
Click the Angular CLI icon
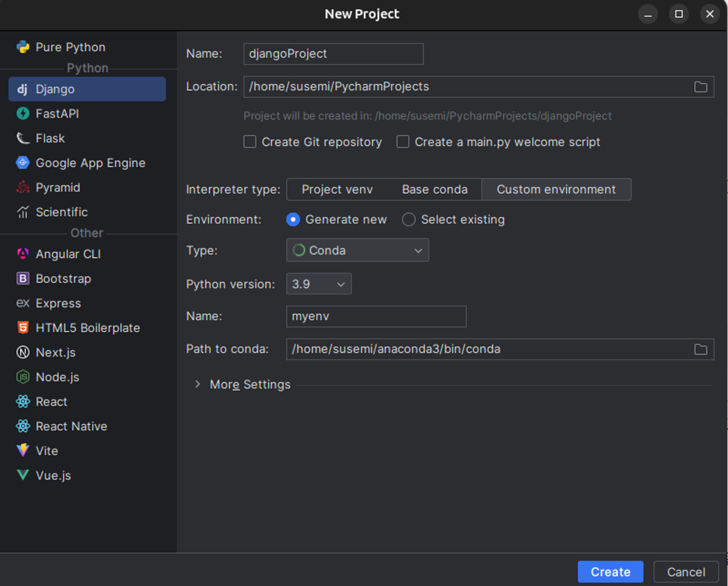(23, 254)
